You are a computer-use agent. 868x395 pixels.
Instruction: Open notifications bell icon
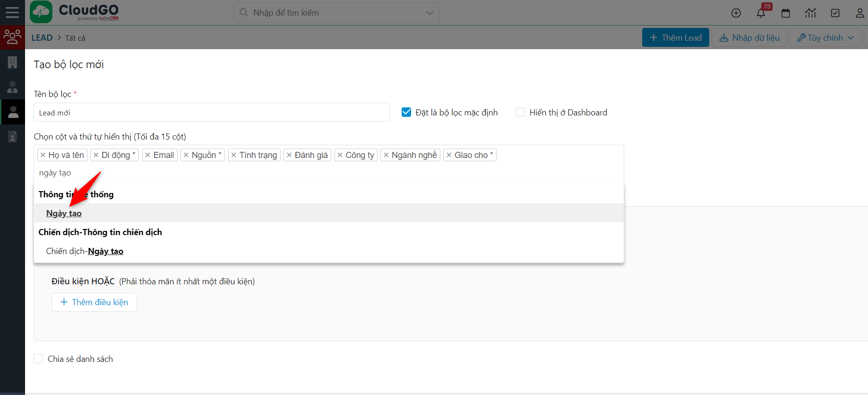[x=761, y=13]
